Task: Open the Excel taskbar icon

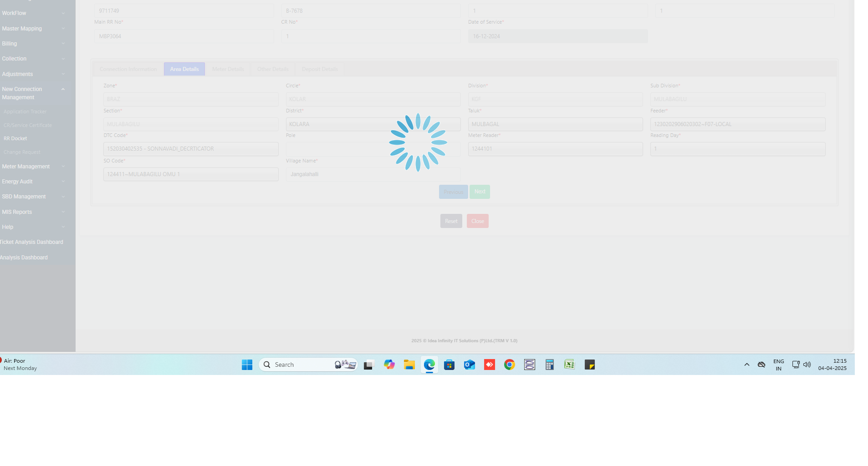Action: 569,365
